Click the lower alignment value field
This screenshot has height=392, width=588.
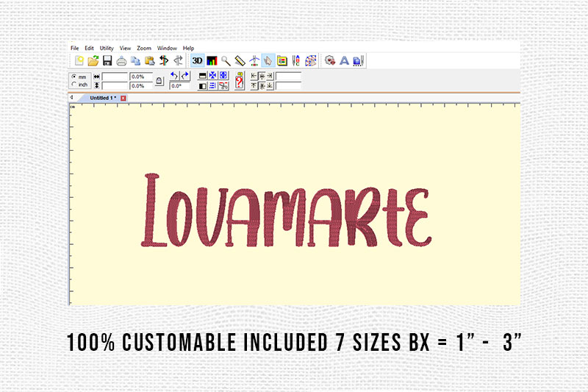click(288, 86)
